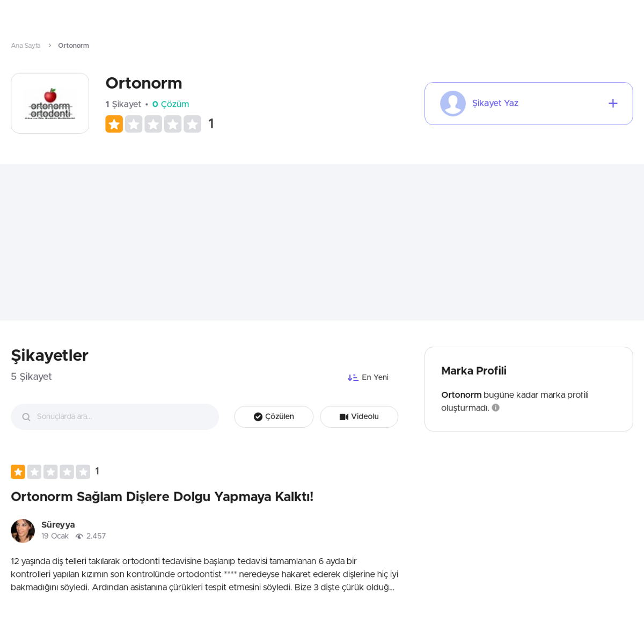Open the Ana Sayfa breadcrumb link
Viewport: 644px width, 644px height.
coord(26,46)
